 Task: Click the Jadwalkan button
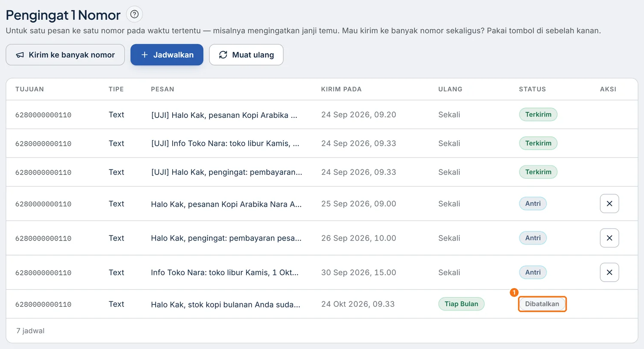click(x=167, y=55)
